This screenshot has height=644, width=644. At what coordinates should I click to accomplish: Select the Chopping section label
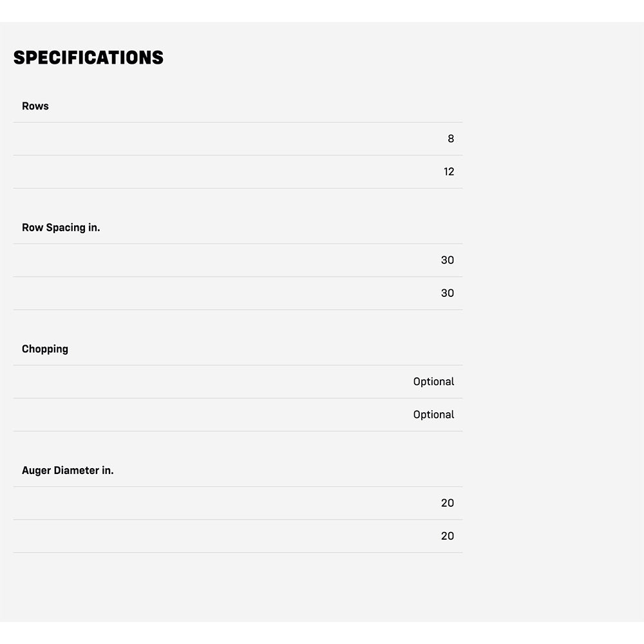(x=45, y=349)
